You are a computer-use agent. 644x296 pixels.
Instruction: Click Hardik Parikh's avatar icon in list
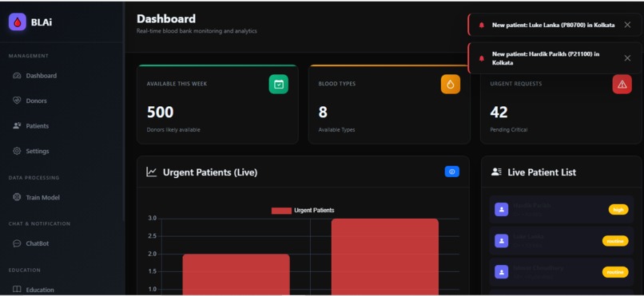(x=501, y=210)
